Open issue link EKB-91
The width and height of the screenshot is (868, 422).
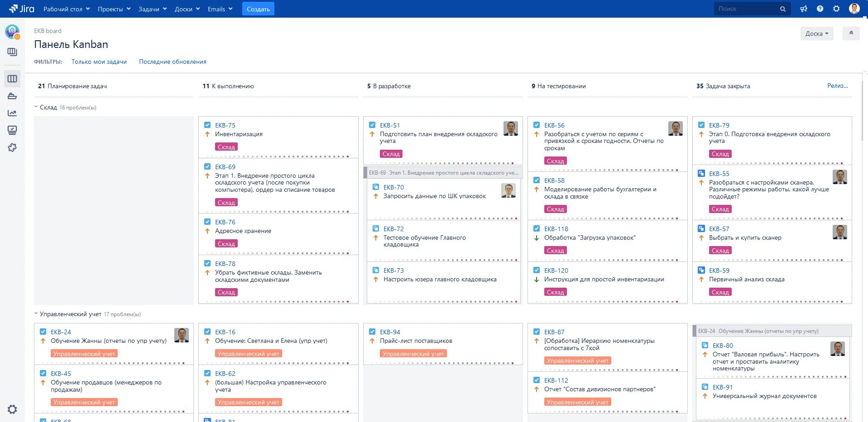click(723, 387)
